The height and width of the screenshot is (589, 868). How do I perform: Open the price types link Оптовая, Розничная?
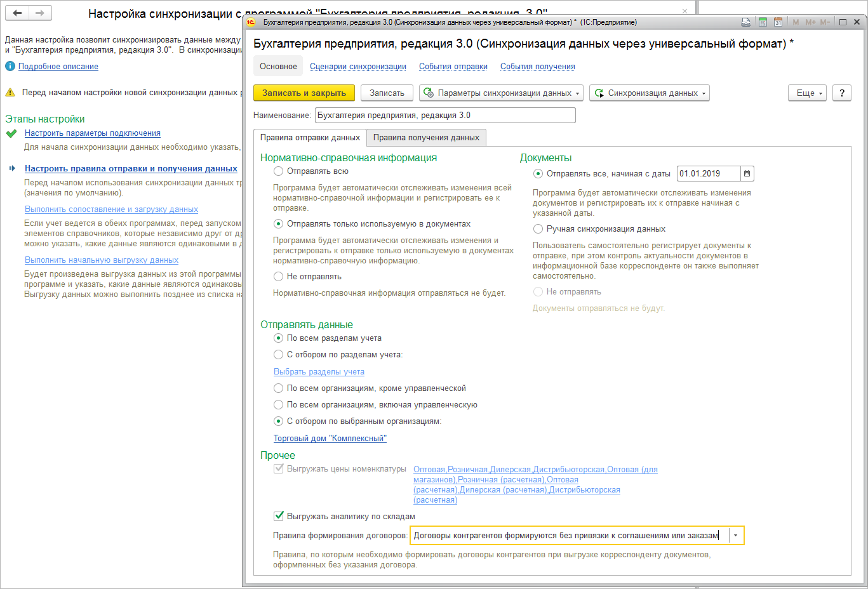(x=535, y=485)
